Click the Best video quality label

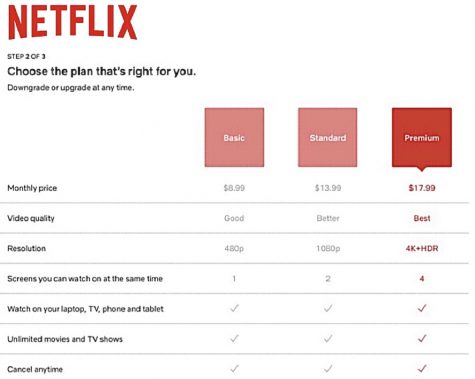[422, 218]
